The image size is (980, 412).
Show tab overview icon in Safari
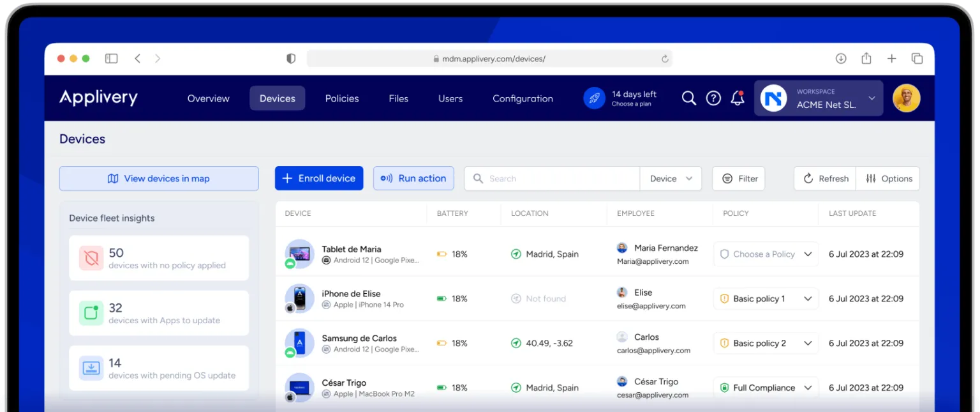pos(917,58)
